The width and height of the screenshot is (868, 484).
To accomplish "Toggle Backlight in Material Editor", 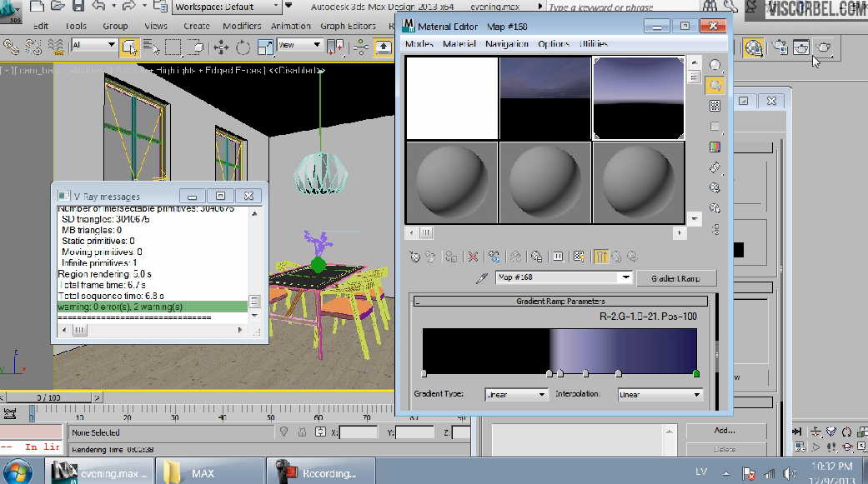I will tap(715, 86).
